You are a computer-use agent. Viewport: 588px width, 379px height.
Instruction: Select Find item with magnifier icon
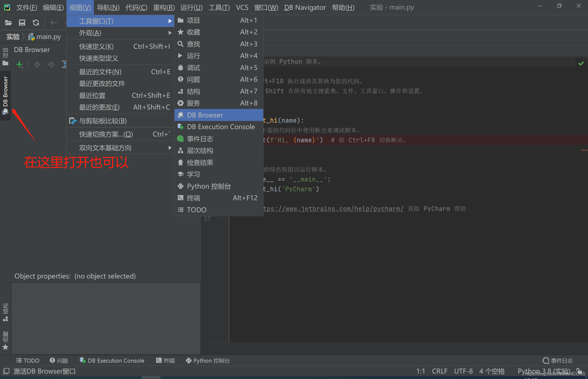click(219, 44)
